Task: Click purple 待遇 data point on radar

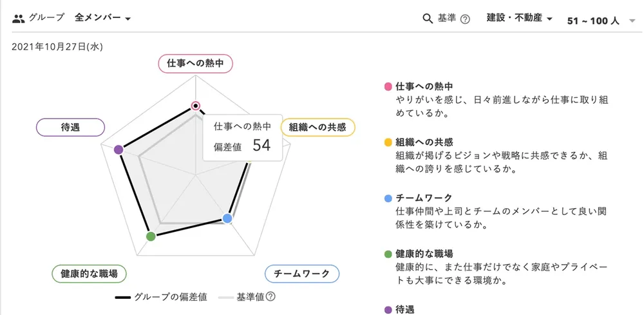Action: pyautogui.click(x=118, y=149)
